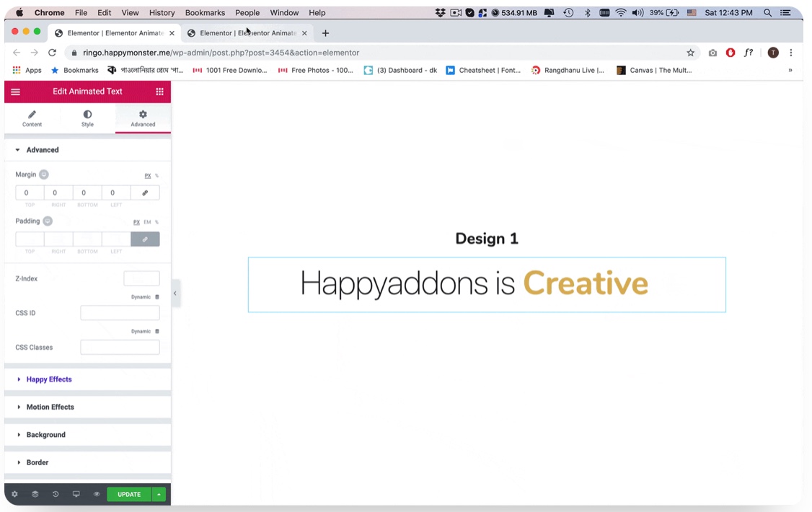Show more bookmarks with the chevron

coord(790,71)
